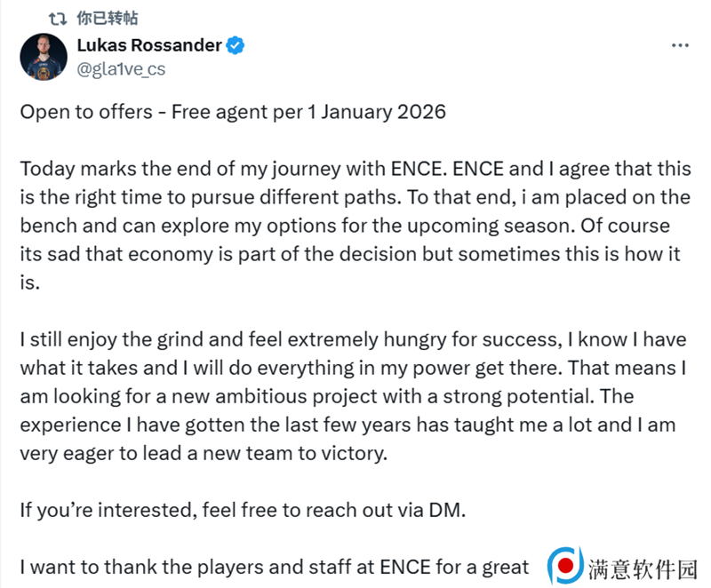Click the circular watermark logo icon
This screenshot has width=711, height=588.
coord(565,566)
